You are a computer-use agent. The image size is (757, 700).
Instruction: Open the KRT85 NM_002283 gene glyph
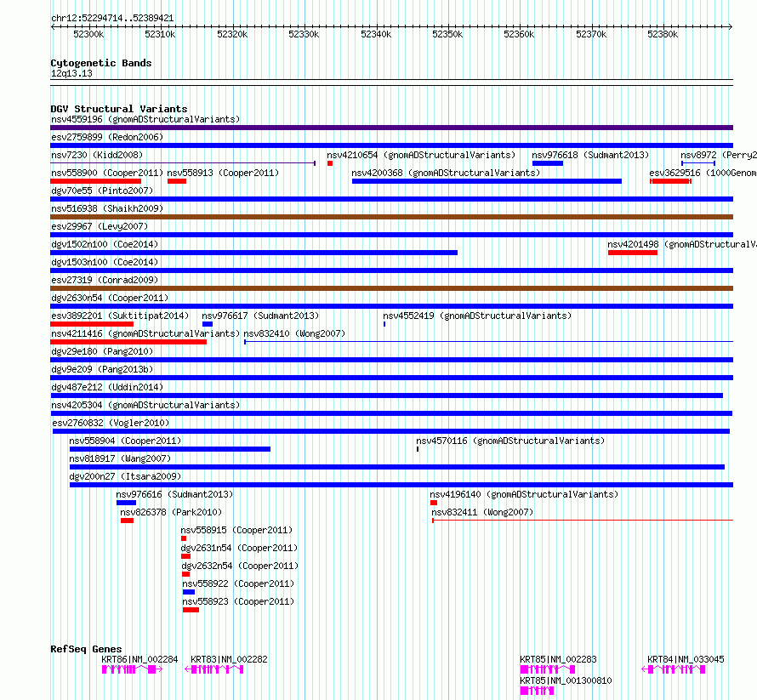point(548,669)
